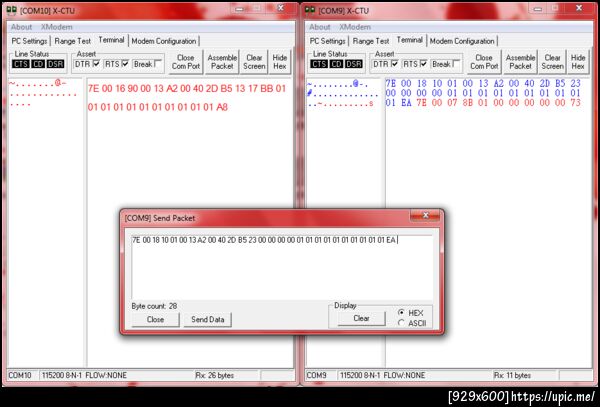This screenshot has height=407, width=600.
Task: Click CD line status indicator in COM10
Action: click(38, 64)
